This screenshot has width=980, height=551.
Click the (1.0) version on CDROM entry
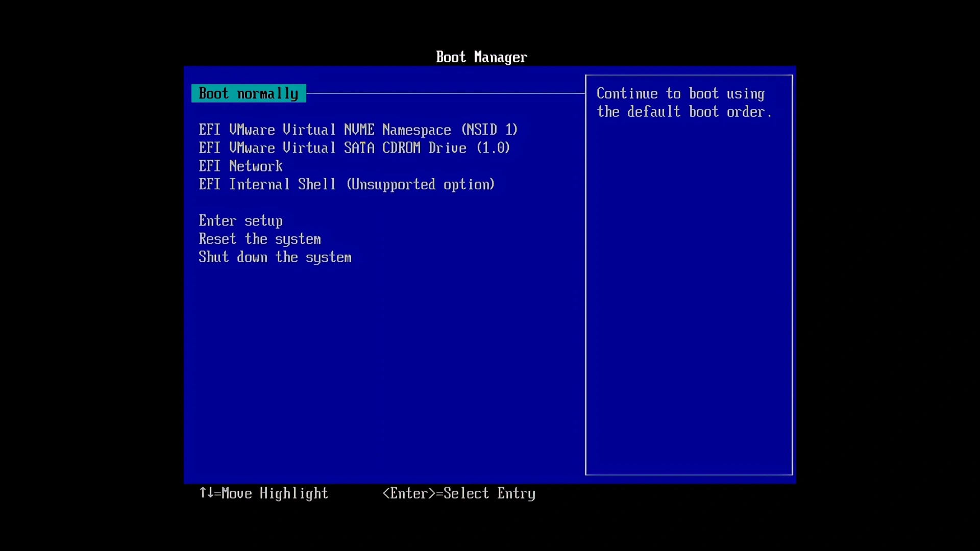[493, 148]
